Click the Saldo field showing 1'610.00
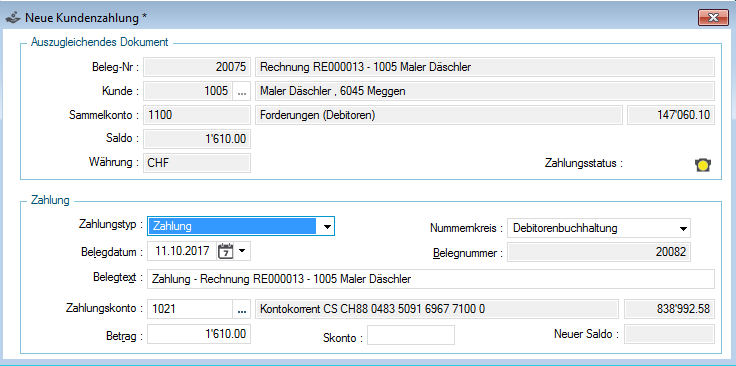This screenshot has height=366, width=736. tap(197, 138)
